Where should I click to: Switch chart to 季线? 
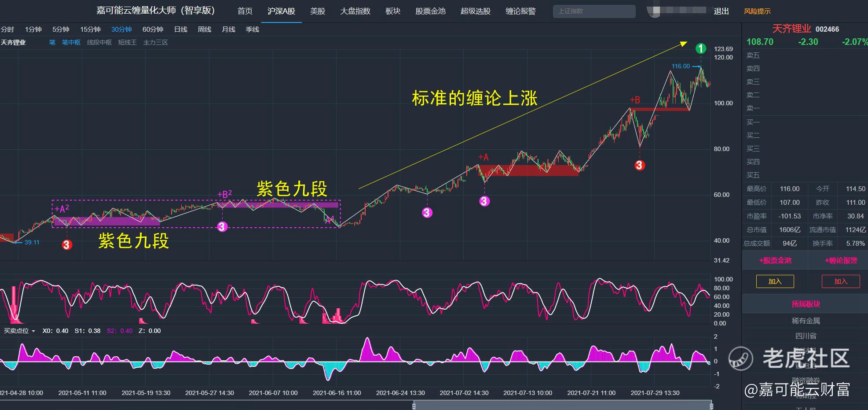[x=253, y=30]
